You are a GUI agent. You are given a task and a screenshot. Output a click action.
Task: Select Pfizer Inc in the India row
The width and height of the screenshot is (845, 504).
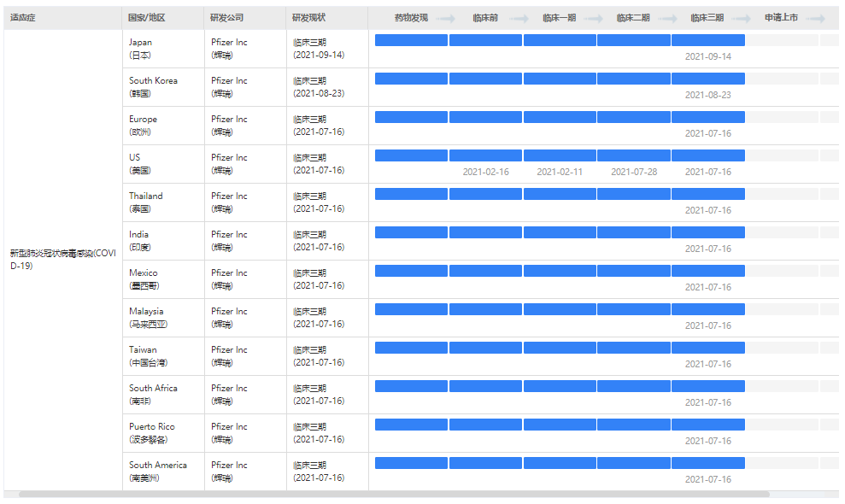tap(229, 234)
